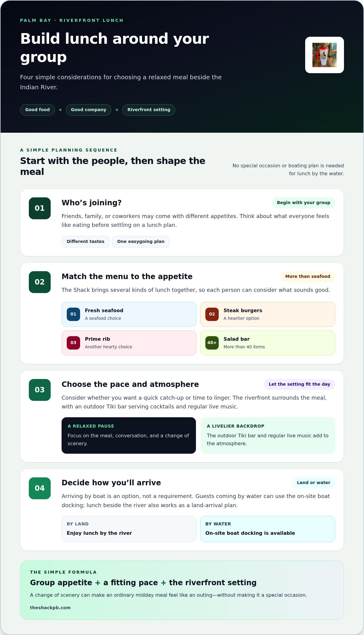Click the step 04 number badge
This screenshot has width=364, height=635.
pos(40,488)
